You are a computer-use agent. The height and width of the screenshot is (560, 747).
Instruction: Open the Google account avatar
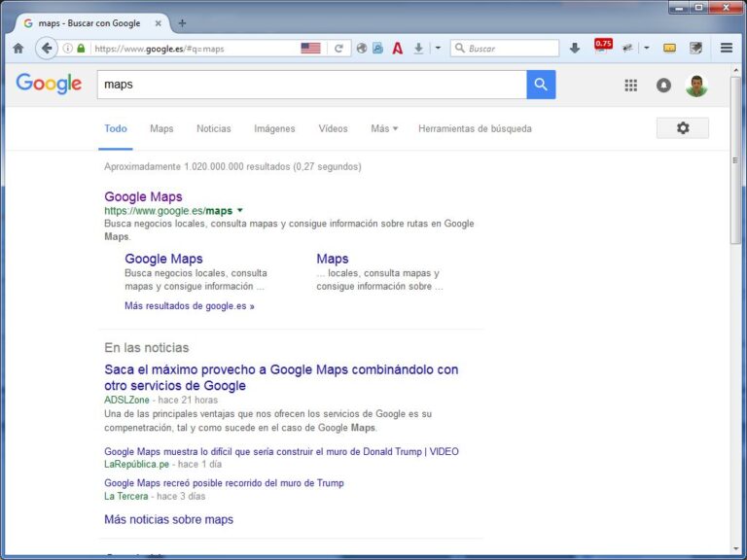click(696, 86)
